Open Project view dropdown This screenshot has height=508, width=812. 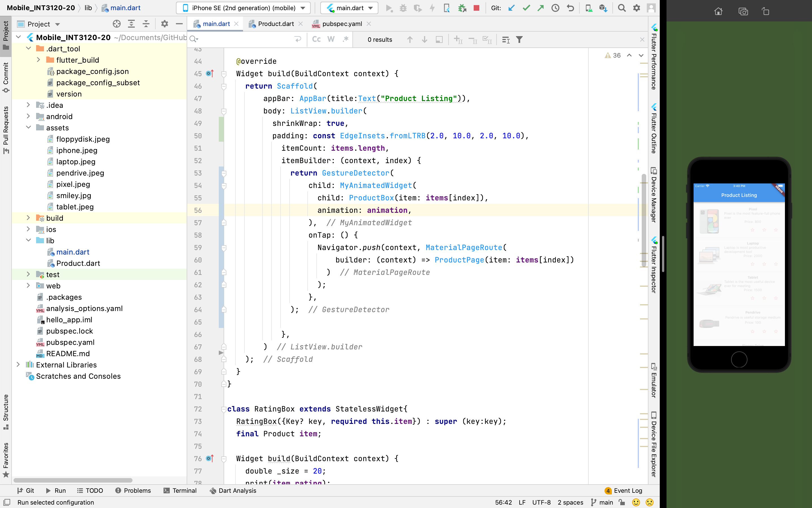[43, 24]
